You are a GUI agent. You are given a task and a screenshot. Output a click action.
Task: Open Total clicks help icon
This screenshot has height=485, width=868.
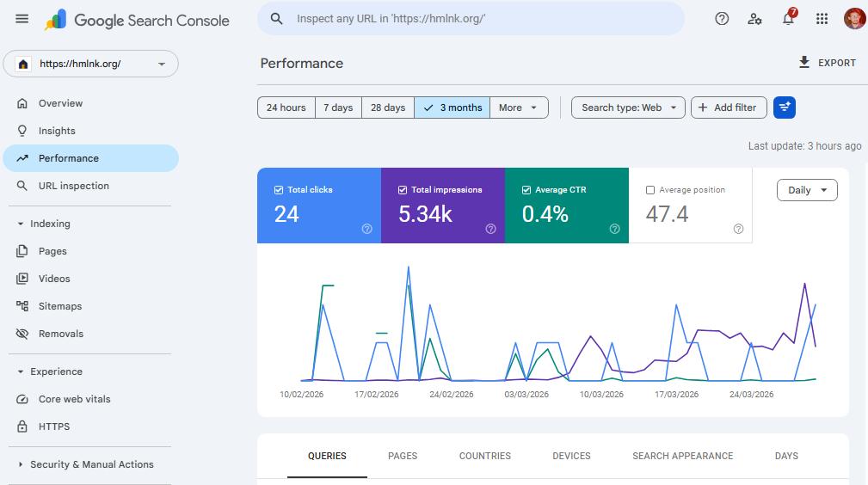click(367, 229)
